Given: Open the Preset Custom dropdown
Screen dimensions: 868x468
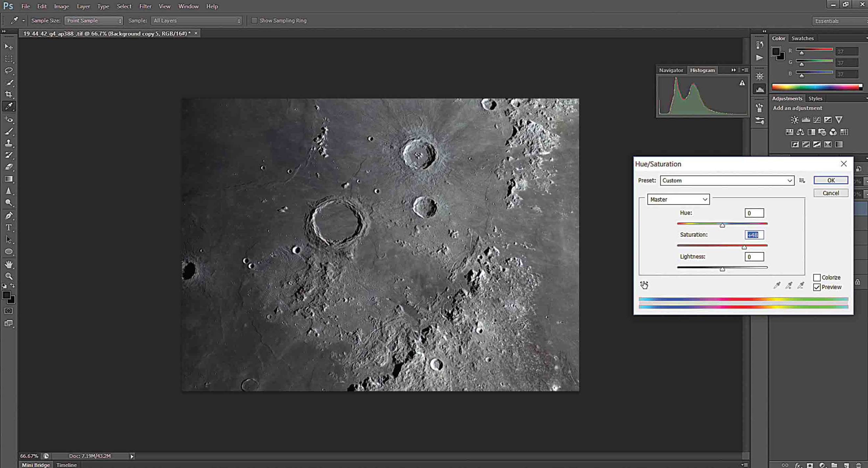Looking at the screenshot, I should click(x=727, y=180).
